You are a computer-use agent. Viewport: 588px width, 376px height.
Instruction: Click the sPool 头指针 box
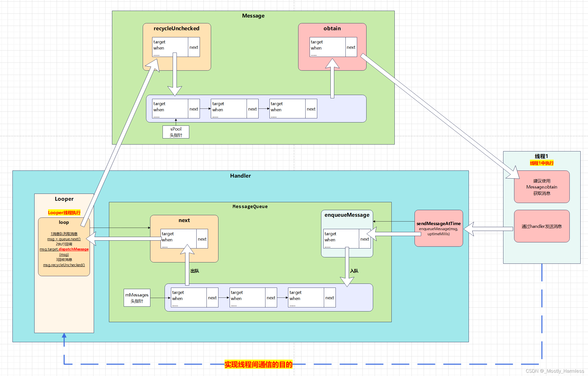(x=176, y=132)
